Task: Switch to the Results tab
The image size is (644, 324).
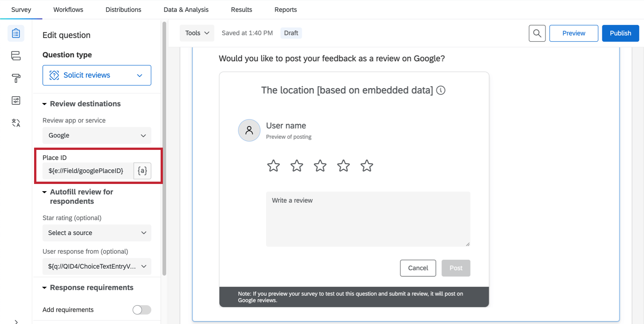Action: [242, 9]
